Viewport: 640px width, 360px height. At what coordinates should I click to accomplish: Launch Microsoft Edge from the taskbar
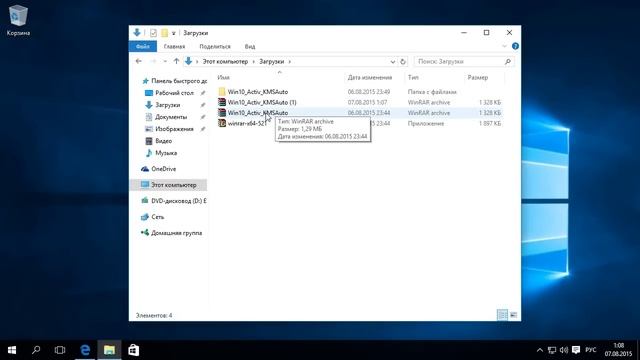tap(85, 350)
